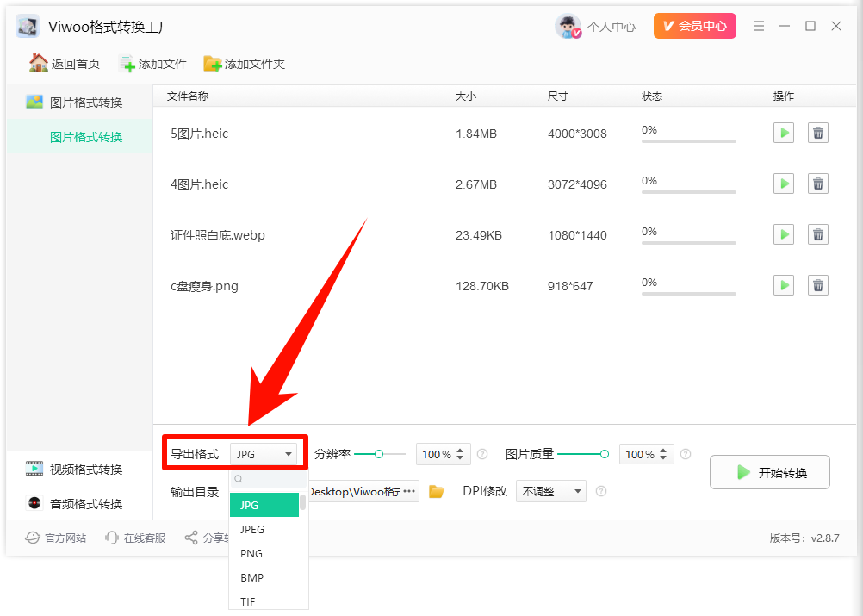Select PNG in the format list
The width and height of the screenshot is (863, 616).
264,553
